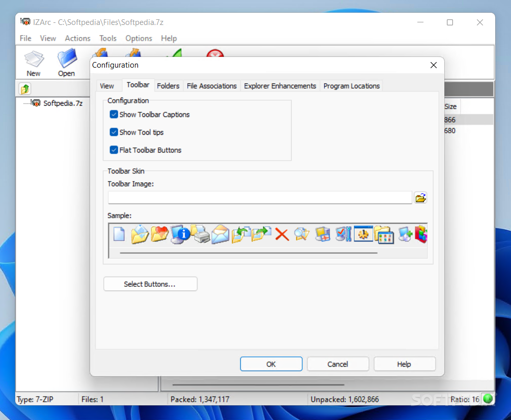
Task: Disable Flat Toolbar Buttons checkbox
Action: click(113, 150)
